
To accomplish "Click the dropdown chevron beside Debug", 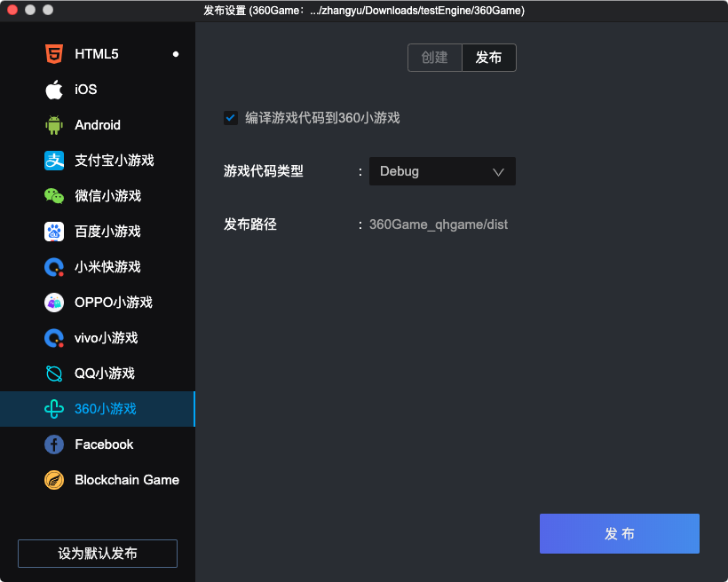I will (498, 172).
